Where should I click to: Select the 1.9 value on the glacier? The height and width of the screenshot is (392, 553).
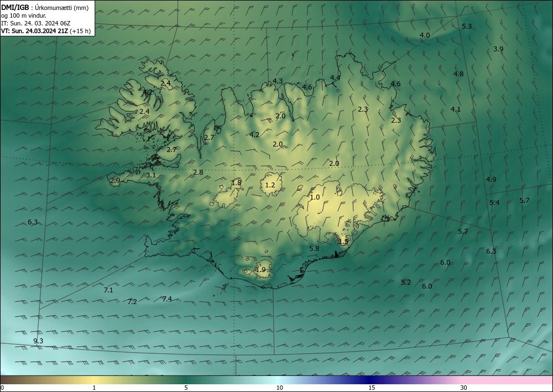(260, 270)
